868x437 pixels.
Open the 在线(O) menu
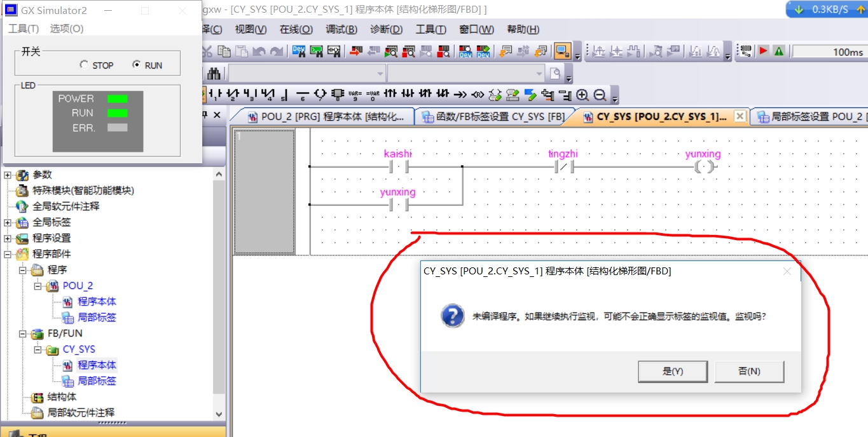(x=296, y=29)
